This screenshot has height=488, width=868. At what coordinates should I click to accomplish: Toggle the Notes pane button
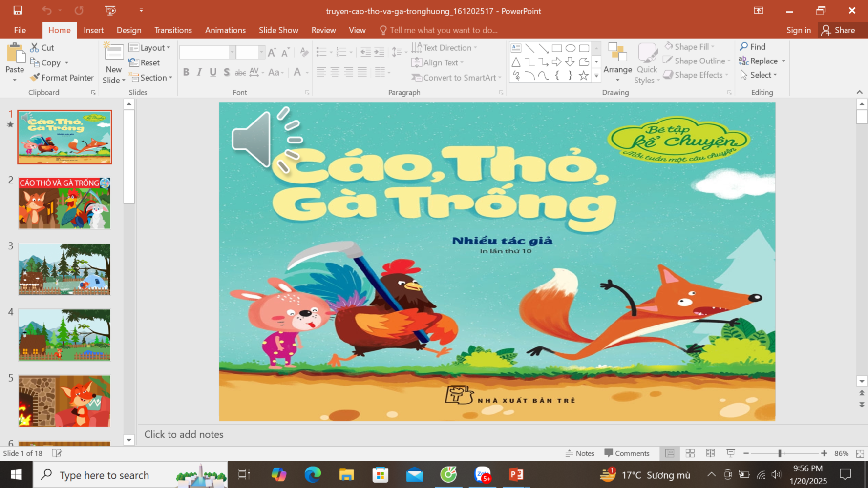point(580,453)
